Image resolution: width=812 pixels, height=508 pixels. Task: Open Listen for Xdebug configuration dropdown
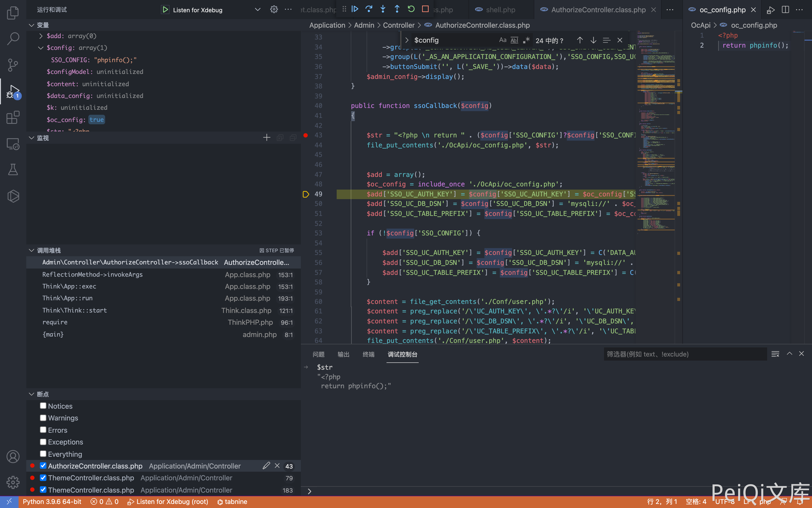click(x=257, y=10)
